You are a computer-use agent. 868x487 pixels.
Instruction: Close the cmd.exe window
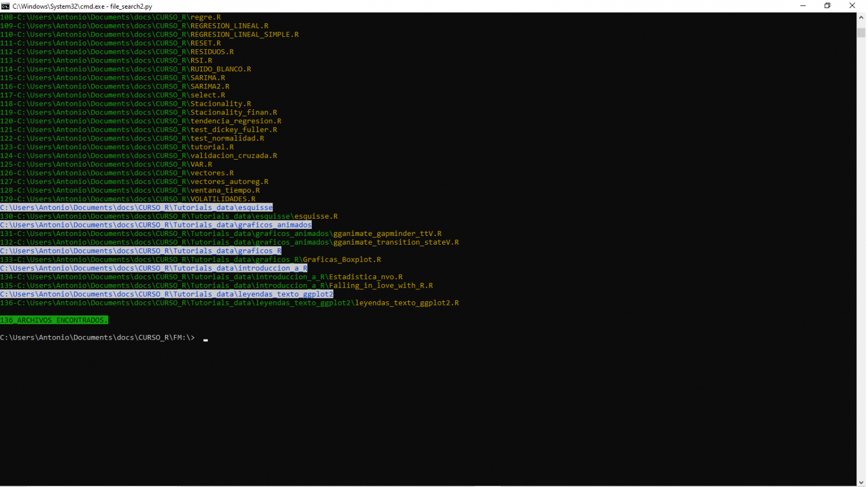tap(852, 6)
